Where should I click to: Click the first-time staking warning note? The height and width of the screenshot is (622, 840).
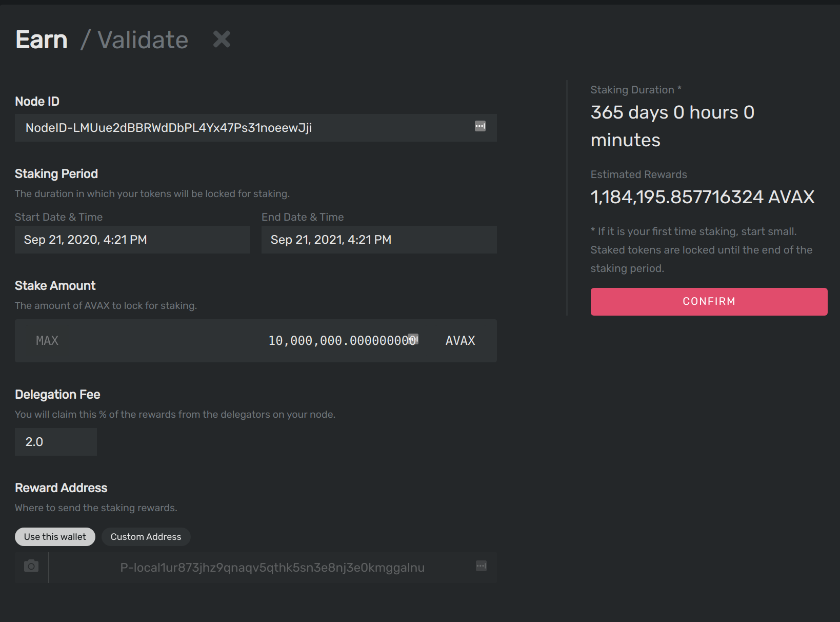(702, 250)
